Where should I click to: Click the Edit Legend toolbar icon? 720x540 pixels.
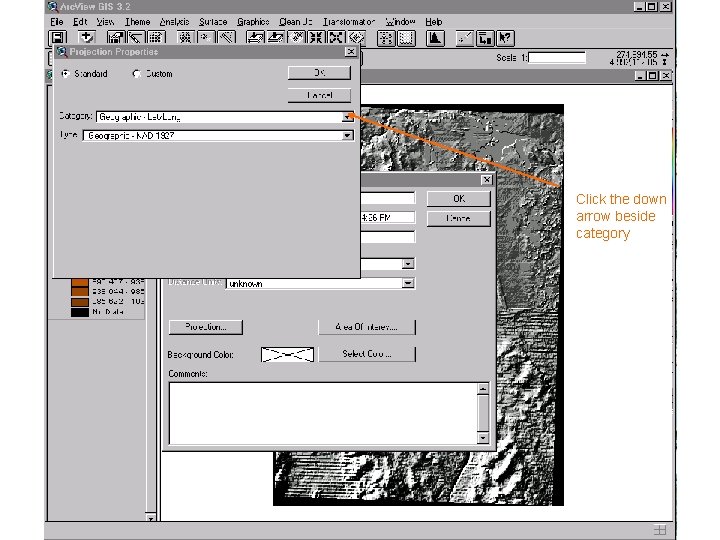[x=136, y=38]
